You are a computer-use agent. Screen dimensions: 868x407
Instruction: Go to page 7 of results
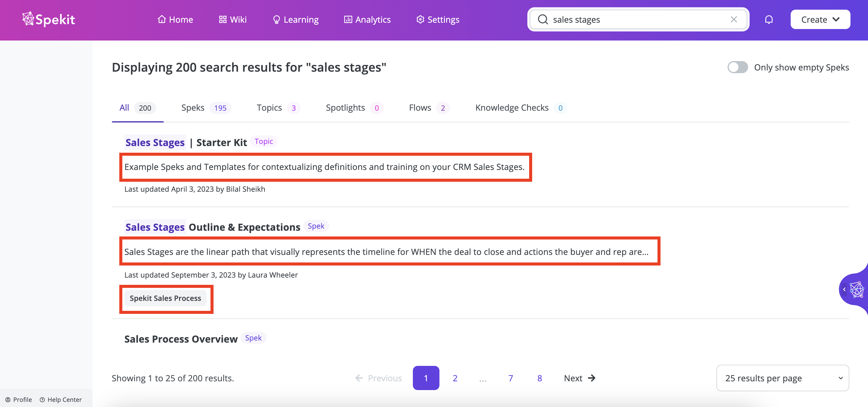click(510, 378)
